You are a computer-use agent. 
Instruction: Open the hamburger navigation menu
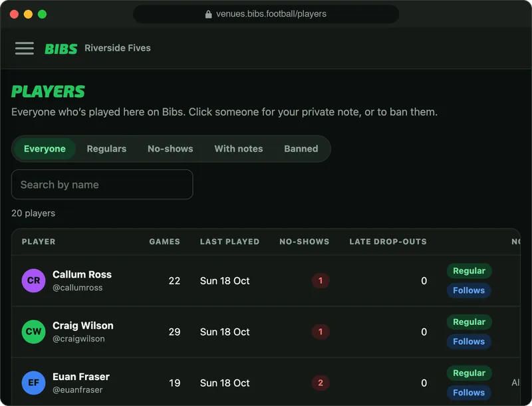[x=25, y=48]
